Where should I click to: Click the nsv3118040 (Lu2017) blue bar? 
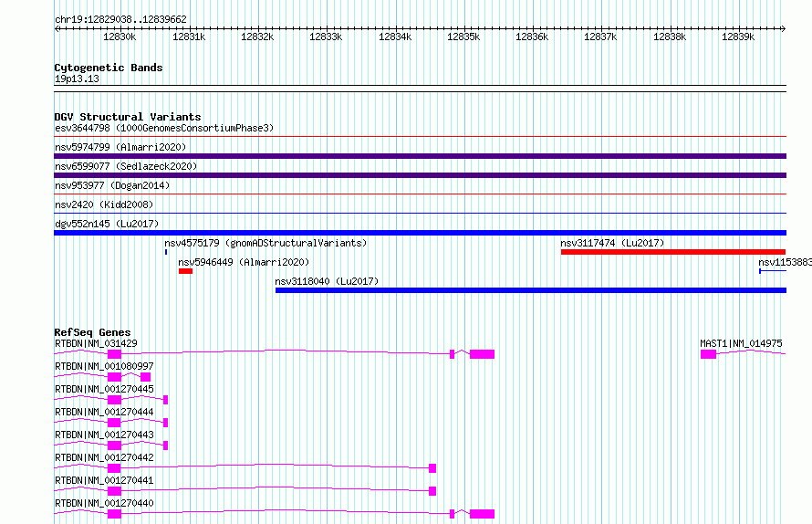[531, 290]
